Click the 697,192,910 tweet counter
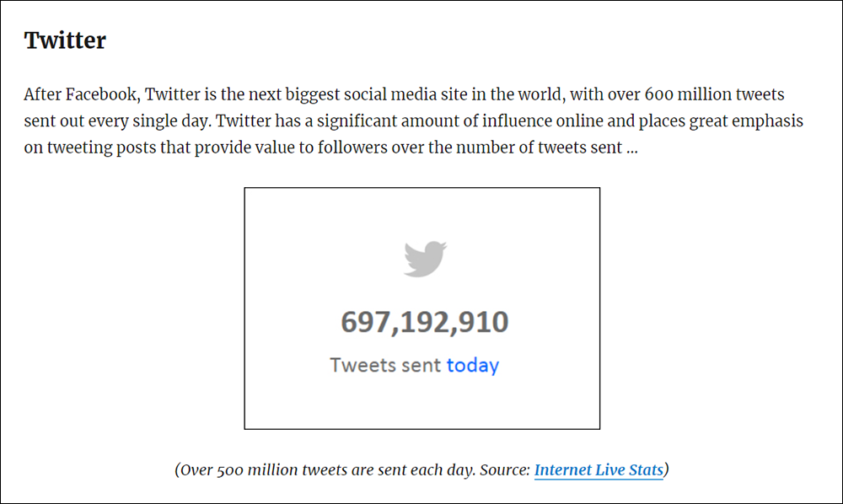 [x=425, y=322]
